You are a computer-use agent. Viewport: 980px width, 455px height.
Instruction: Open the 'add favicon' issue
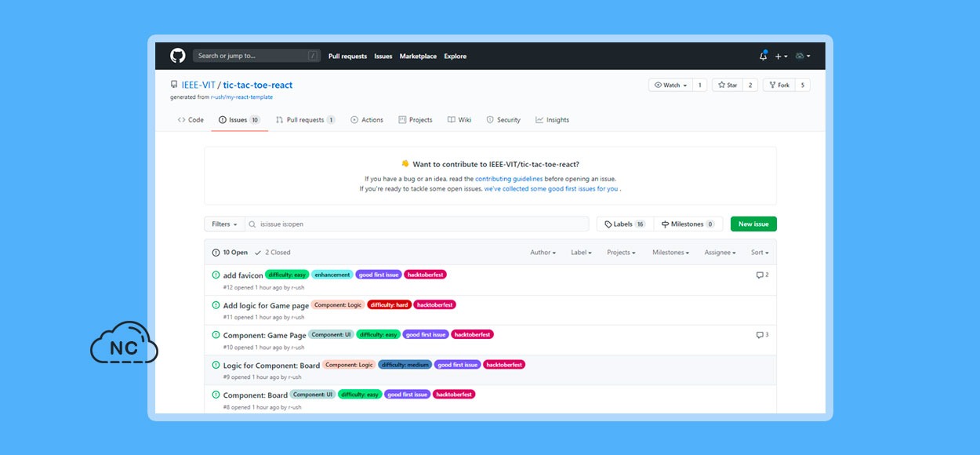(x=243, y=275)
